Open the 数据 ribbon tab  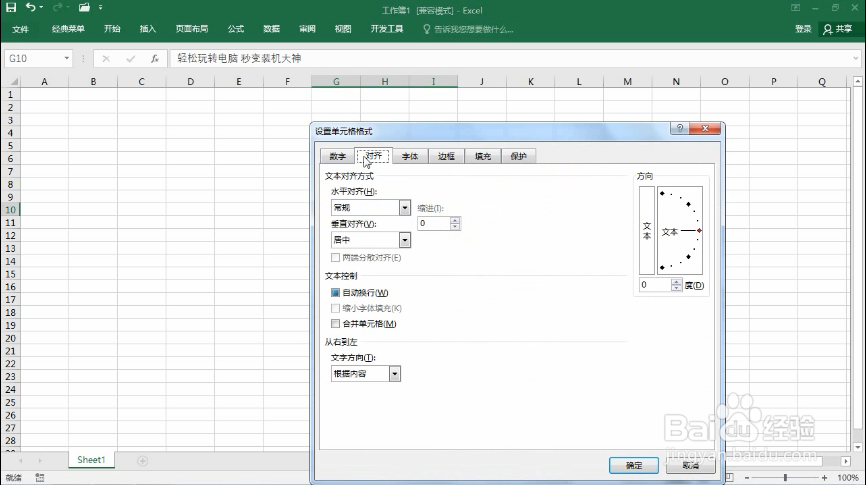tap(271, 29)
